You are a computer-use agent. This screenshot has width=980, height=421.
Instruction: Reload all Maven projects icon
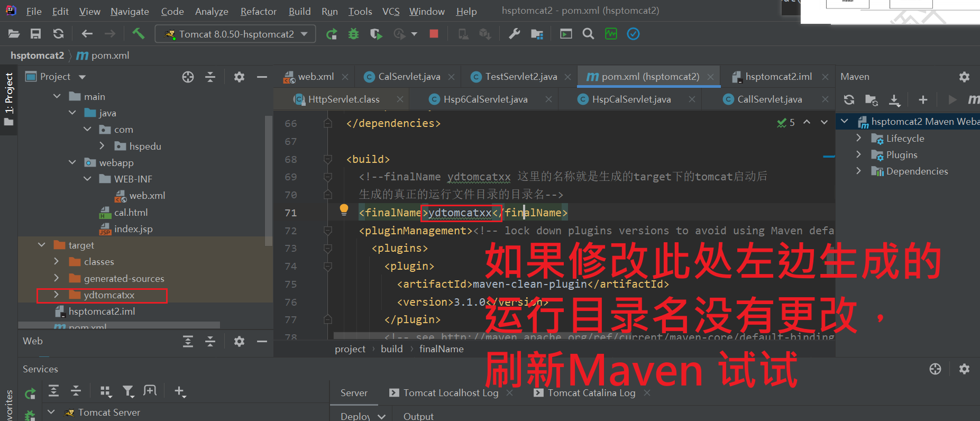point(849,100)
